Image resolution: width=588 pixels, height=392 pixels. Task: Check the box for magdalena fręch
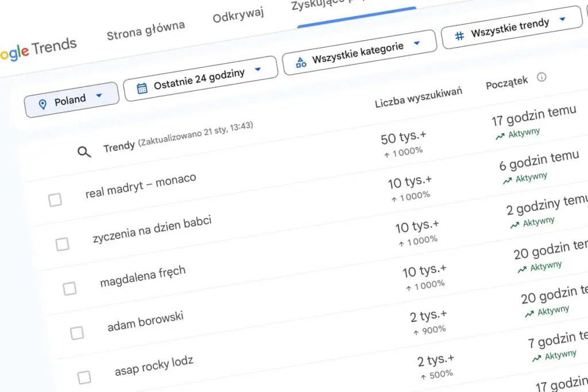[x=69, y=289]
